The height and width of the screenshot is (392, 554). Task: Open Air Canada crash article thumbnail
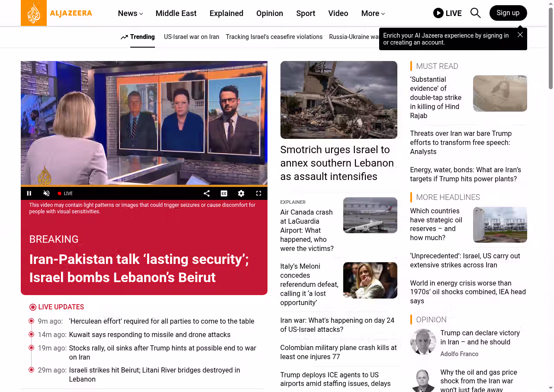coord(370,215)
